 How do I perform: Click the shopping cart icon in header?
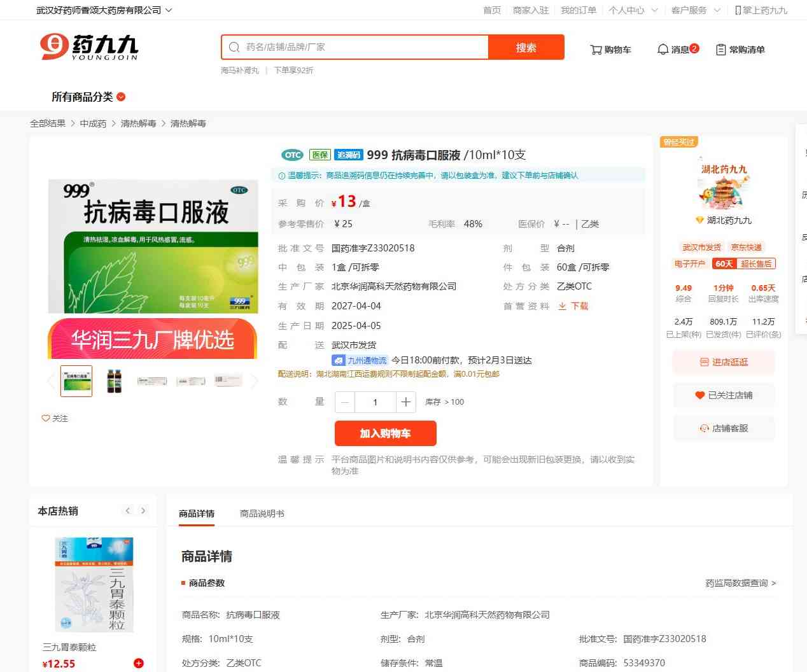click(x=596, y=50)
